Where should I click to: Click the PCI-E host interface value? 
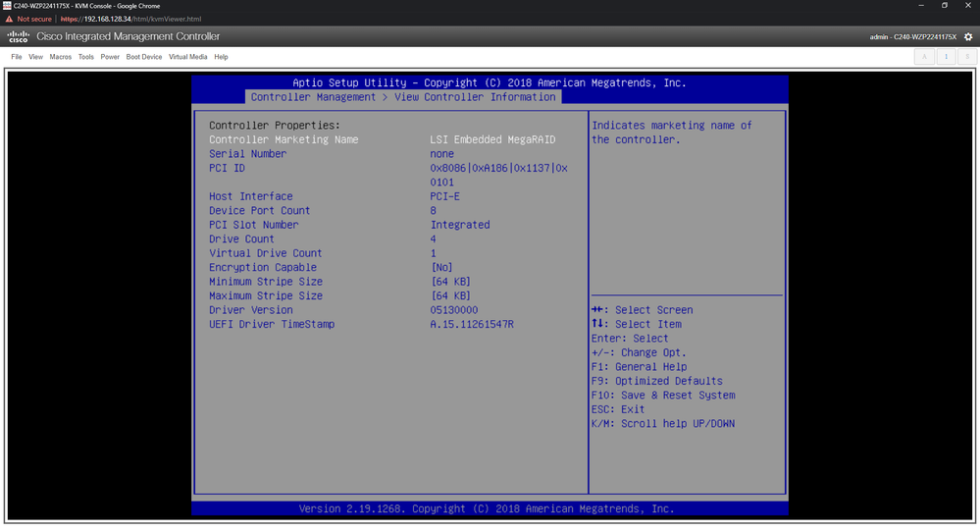(445, 196)
